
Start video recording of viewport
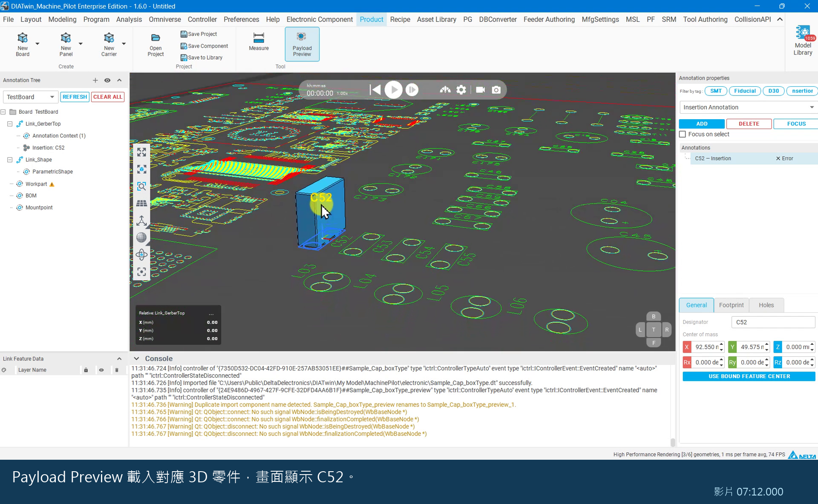(x=480, y=90)
